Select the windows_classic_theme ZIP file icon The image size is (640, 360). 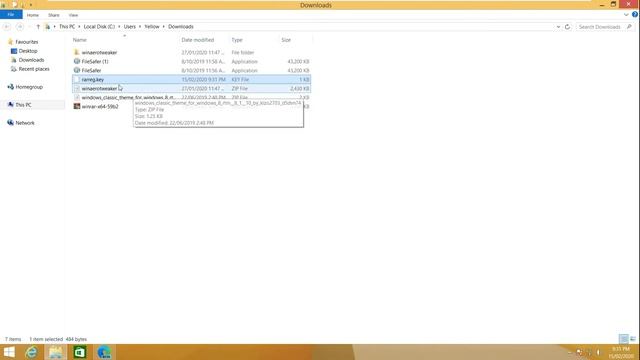click(x=77, y=98)
